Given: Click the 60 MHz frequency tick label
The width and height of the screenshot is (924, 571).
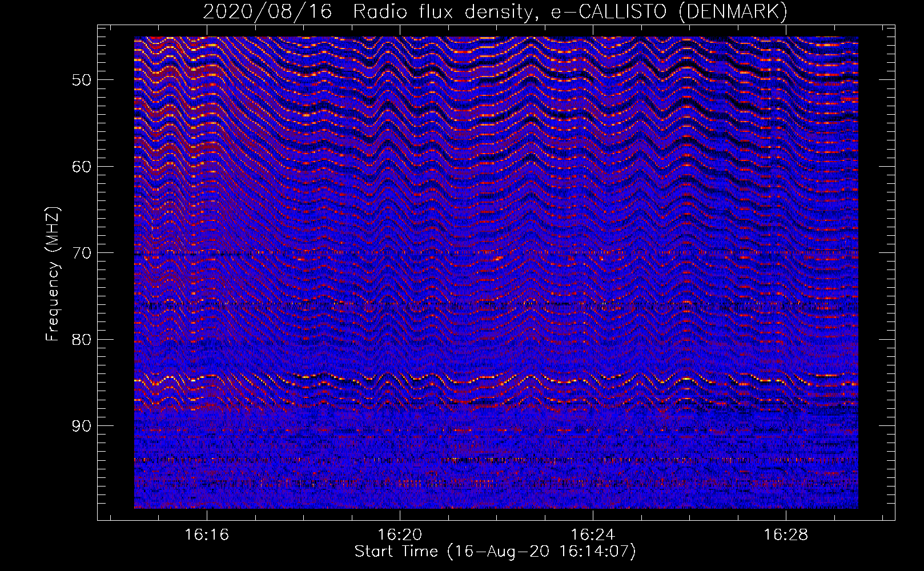Looking at the screenshot, I should (x=81, y=167).
